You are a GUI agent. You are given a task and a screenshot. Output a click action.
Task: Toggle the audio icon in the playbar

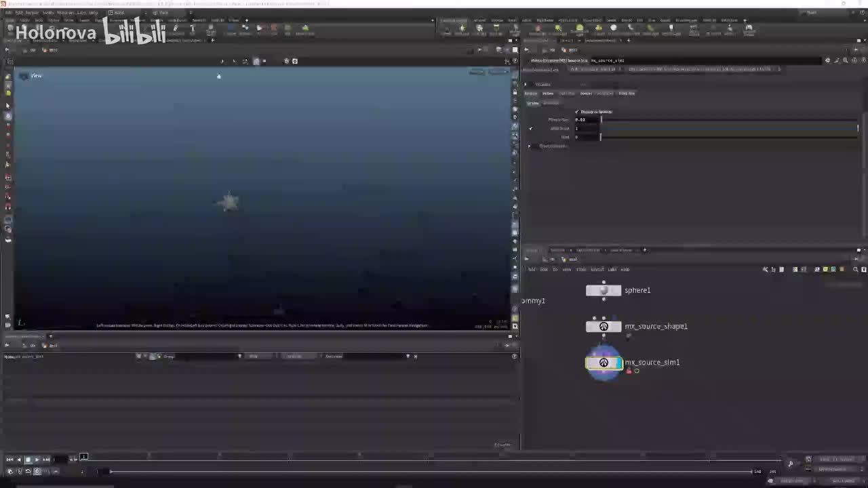coord(19,471)
